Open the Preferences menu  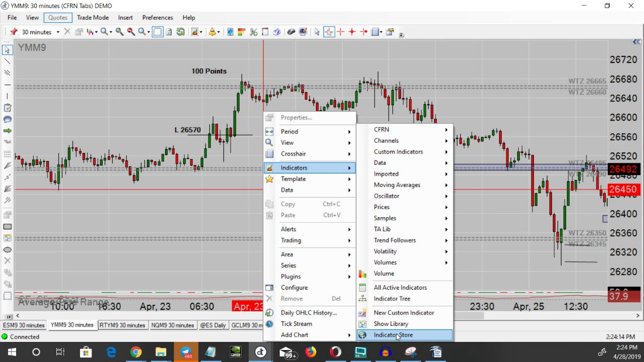157,18
